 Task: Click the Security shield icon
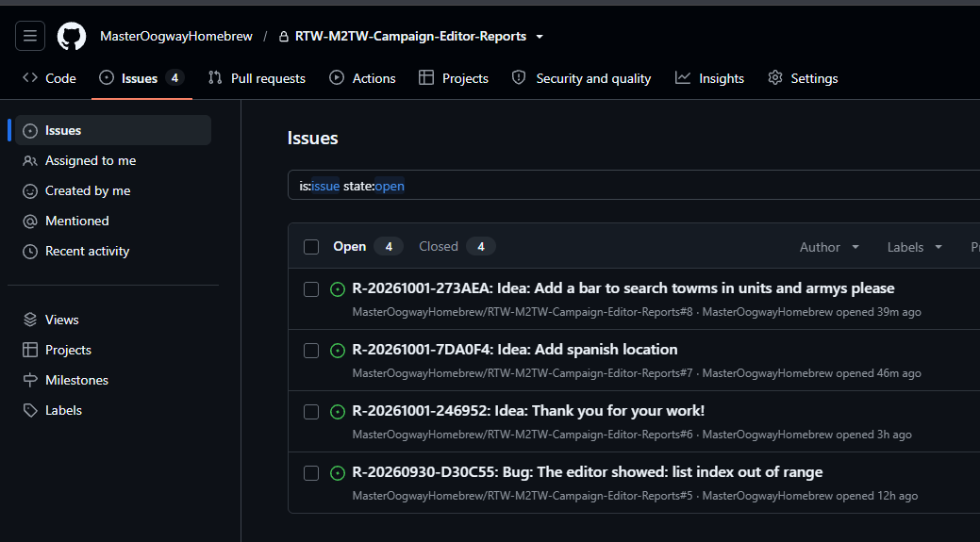coord(519,77)
